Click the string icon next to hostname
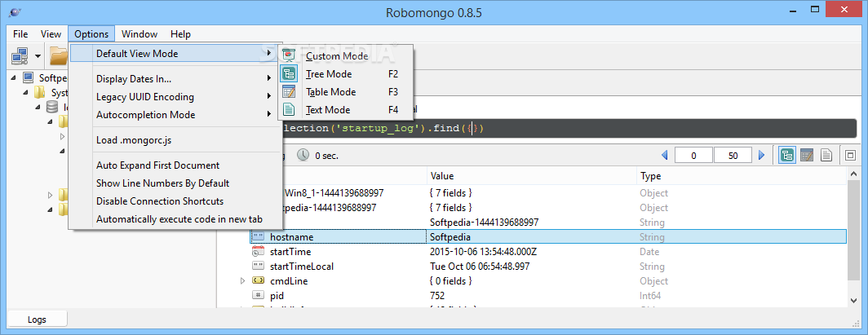 point(258,236)
